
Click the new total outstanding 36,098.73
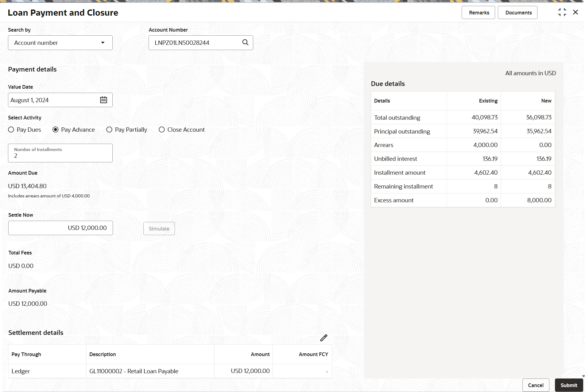(539, 117)
